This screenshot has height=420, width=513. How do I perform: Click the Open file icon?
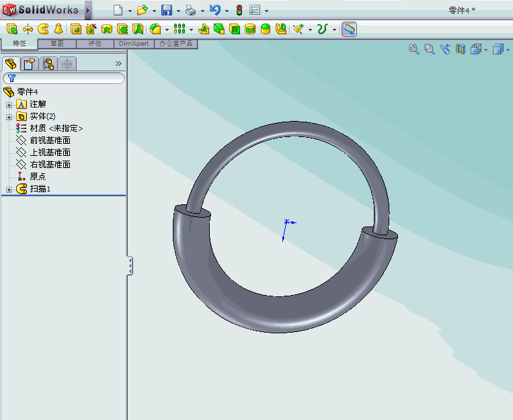click(143, 10)
